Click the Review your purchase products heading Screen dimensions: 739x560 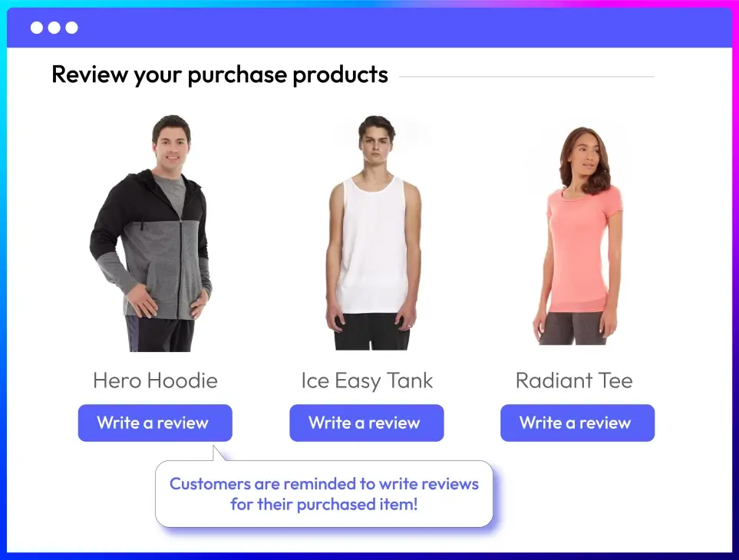(x=219, y=75)
